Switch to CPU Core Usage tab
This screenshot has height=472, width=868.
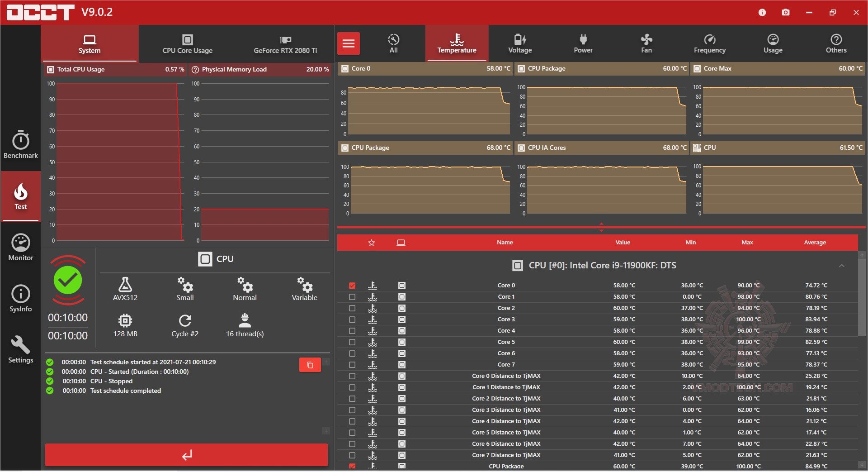188,44
